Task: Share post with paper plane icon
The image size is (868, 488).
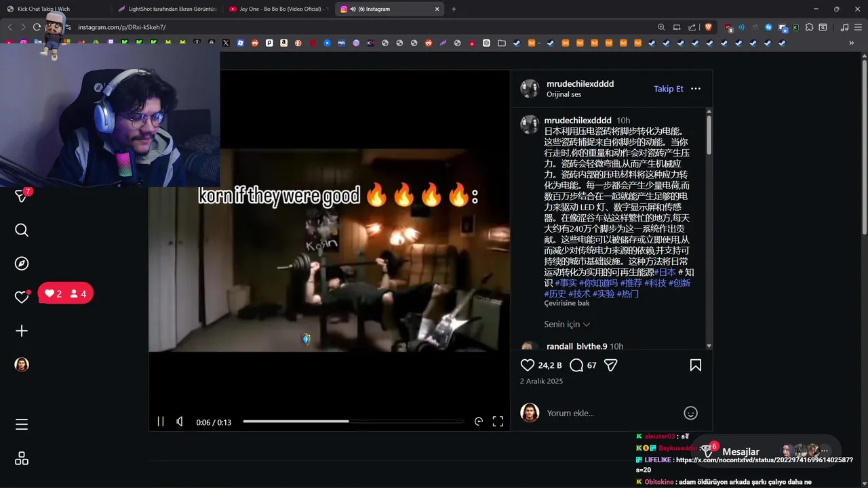Action: (610, 365)
